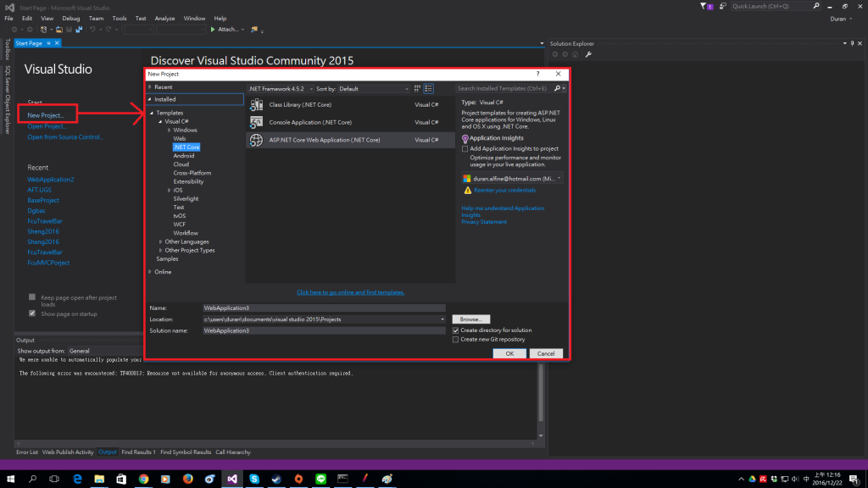Open Skype from the taskbar
This screenshot has width=868, height=488.
tap(254, 479)
